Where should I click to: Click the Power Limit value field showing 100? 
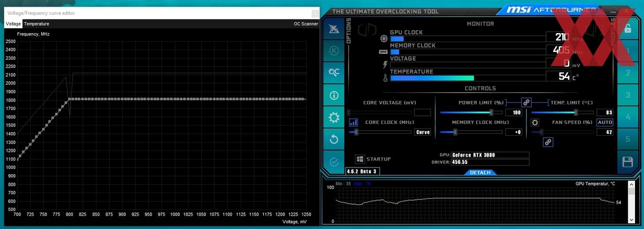coord(514,113)
